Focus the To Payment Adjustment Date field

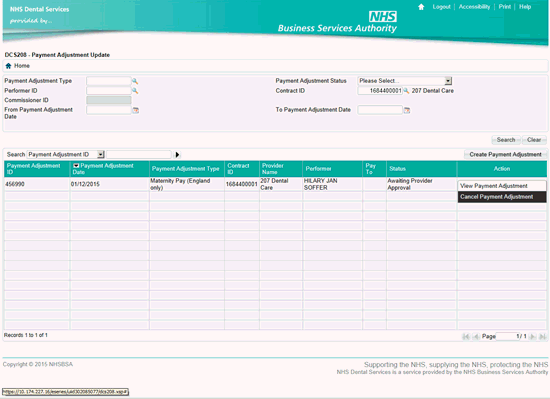point(380,110)
